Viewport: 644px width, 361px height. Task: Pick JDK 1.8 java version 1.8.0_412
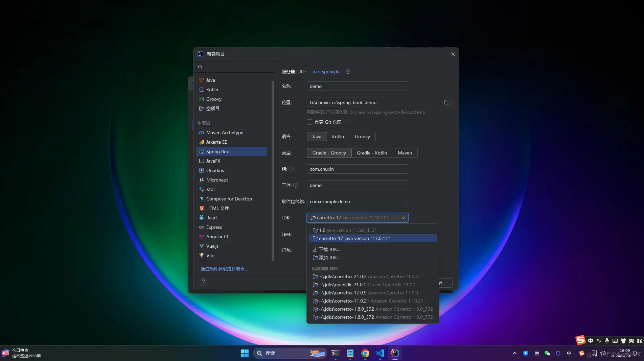[373, 230]
